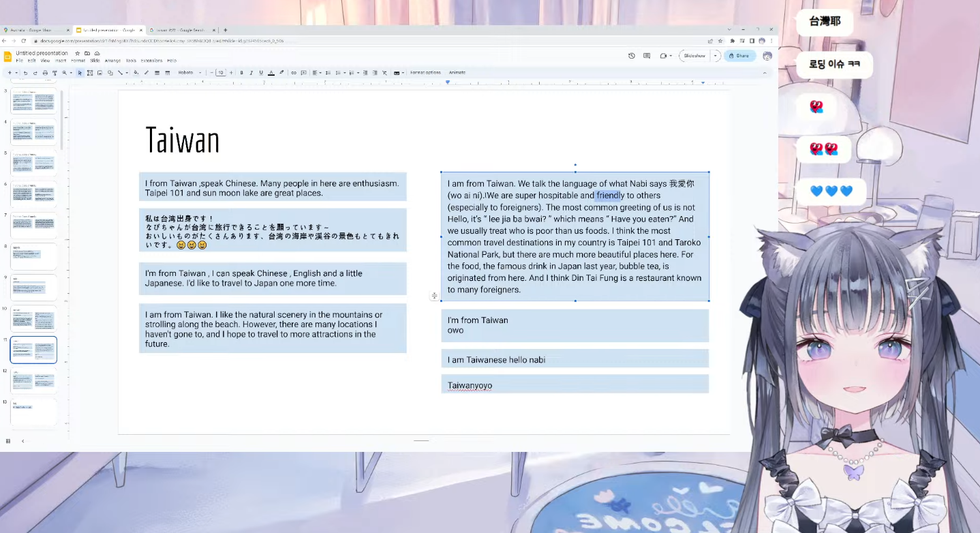
Task: Click the new slide plus button
Action: pyautogui.click(x=10, y=72)
